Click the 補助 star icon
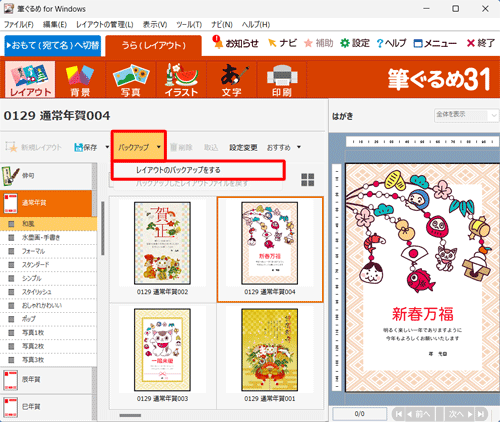 point(308,43)
